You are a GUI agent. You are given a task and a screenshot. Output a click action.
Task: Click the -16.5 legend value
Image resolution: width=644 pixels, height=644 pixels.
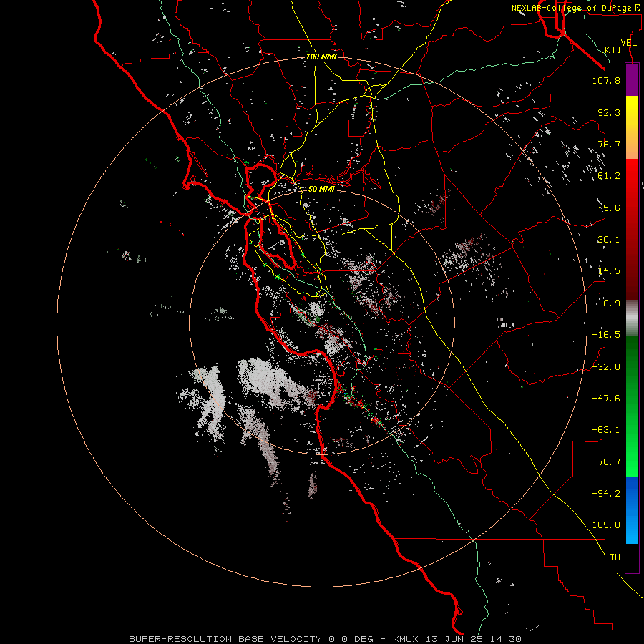(x=606, y=335)
